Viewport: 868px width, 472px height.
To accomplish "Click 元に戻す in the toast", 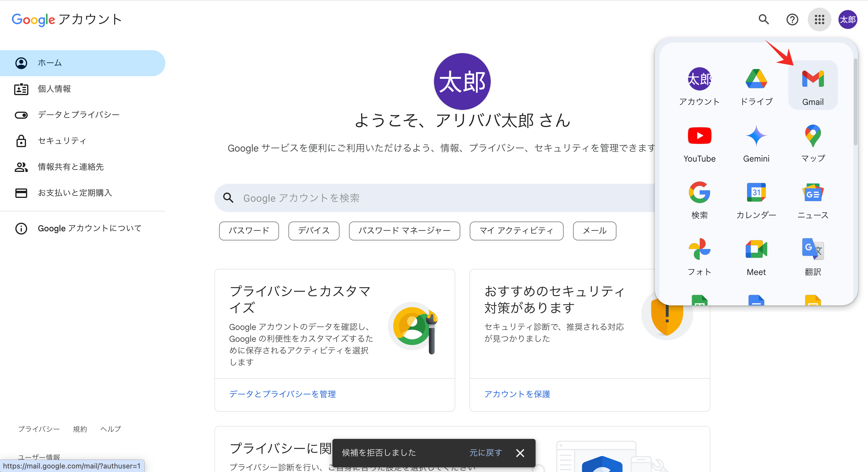I will (x=486, y=453).
